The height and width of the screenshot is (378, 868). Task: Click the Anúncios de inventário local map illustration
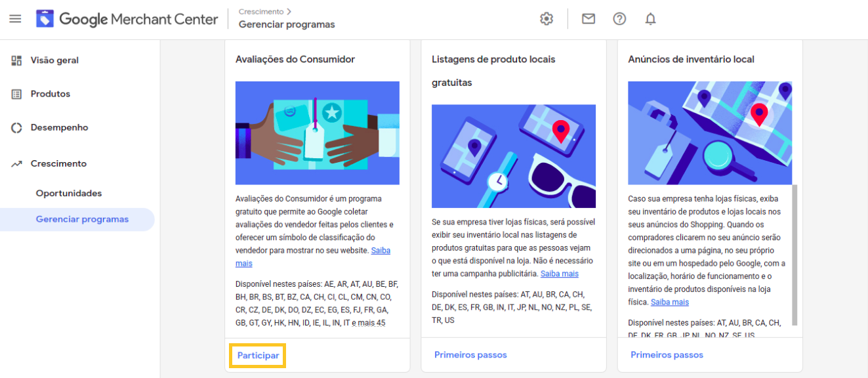pos(710,133)
